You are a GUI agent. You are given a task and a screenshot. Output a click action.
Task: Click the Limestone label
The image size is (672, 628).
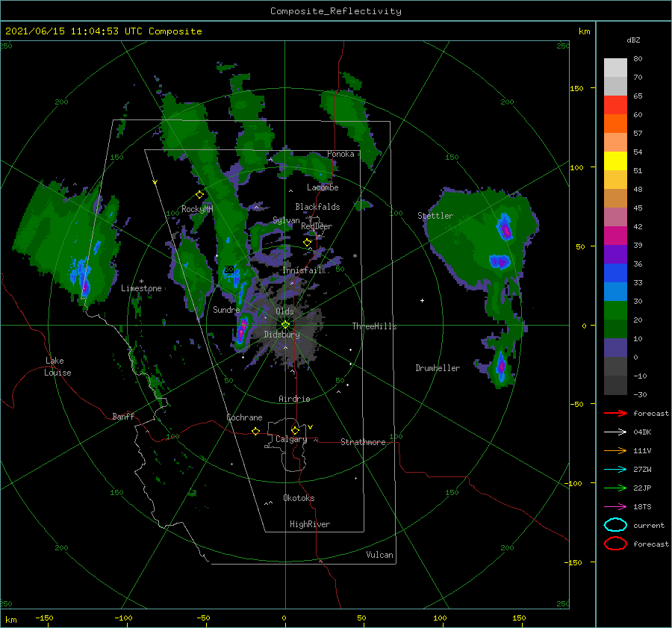click(x=141, y=288)
